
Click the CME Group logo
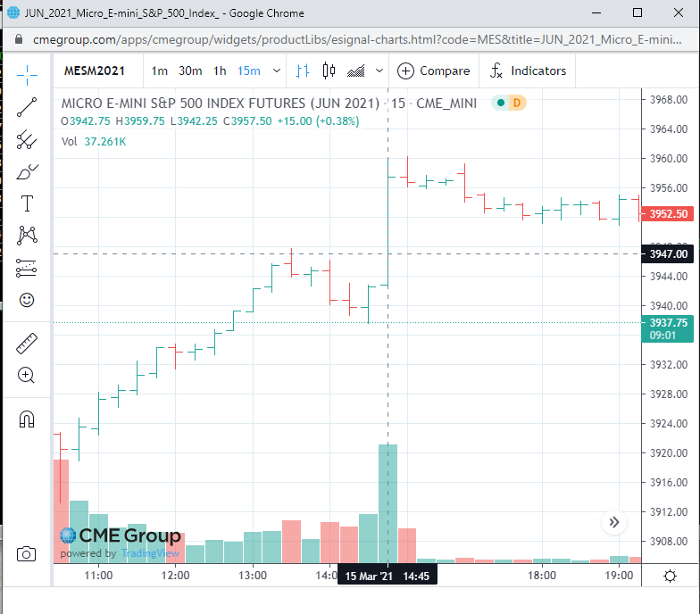point(121,535)
